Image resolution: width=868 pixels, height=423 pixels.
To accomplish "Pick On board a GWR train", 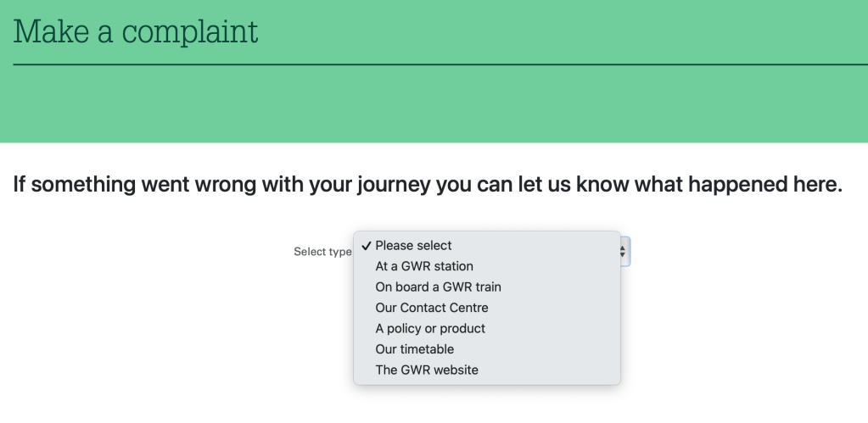I will [438, 287].
